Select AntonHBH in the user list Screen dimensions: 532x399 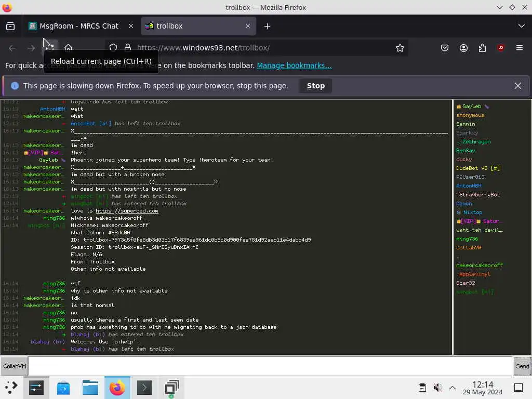tap(469, 186)
